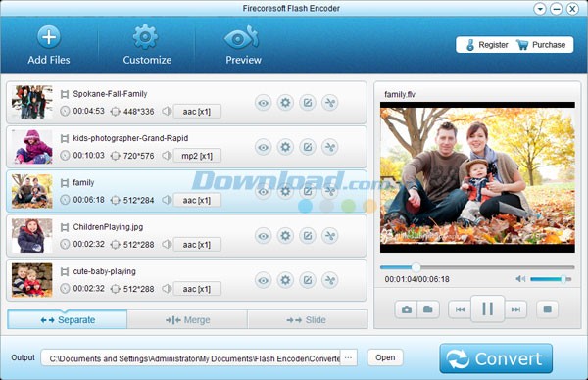Skip to next track in the player
This screenshot has height=380, width=588.
click(515, 309)
